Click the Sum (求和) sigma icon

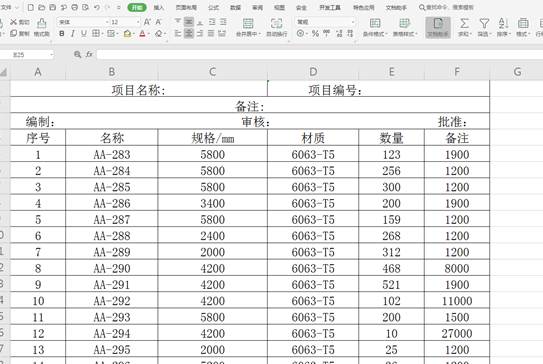pyautogui.click(x=464, y=24)
